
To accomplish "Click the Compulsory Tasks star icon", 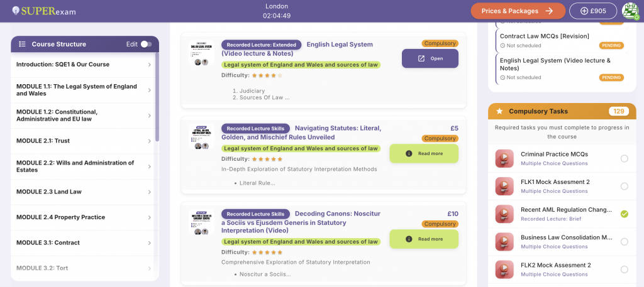I will pyautogui.click(x=499, y=111).
